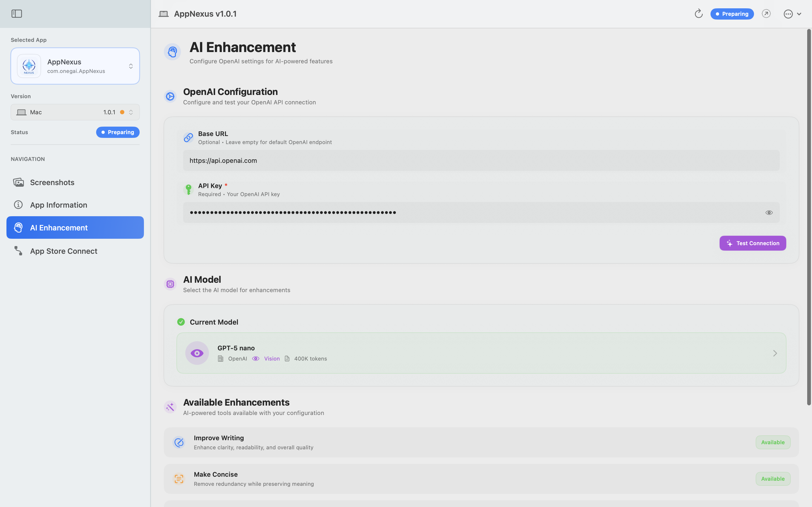
Task: Reveal the API key with eye toggle
Action: click(769, 212)
